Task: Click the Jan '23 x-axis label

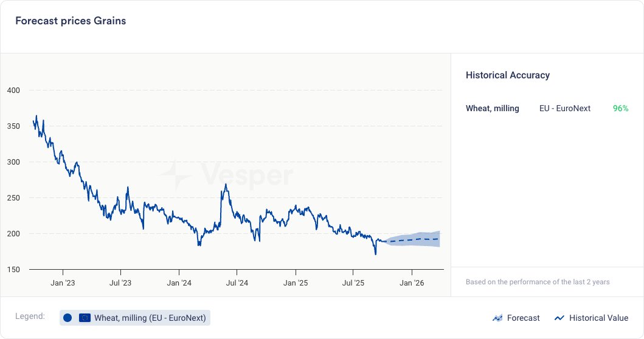Action: 63,282
